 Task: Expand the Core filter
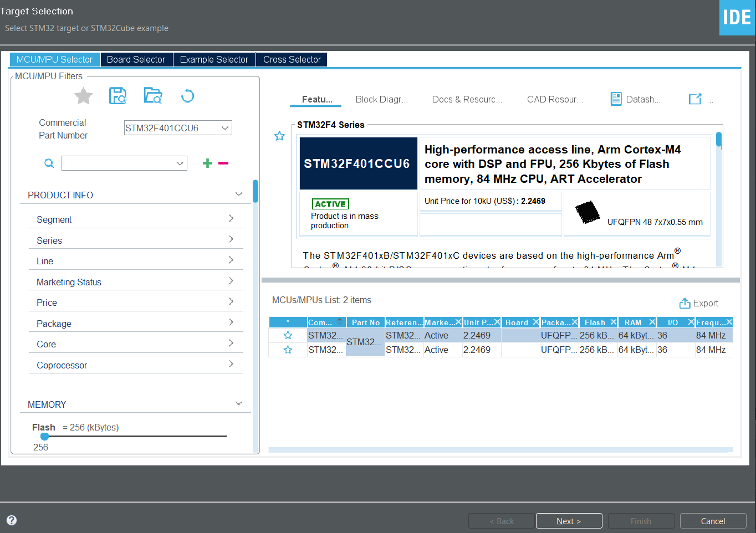tap(231, 343)
